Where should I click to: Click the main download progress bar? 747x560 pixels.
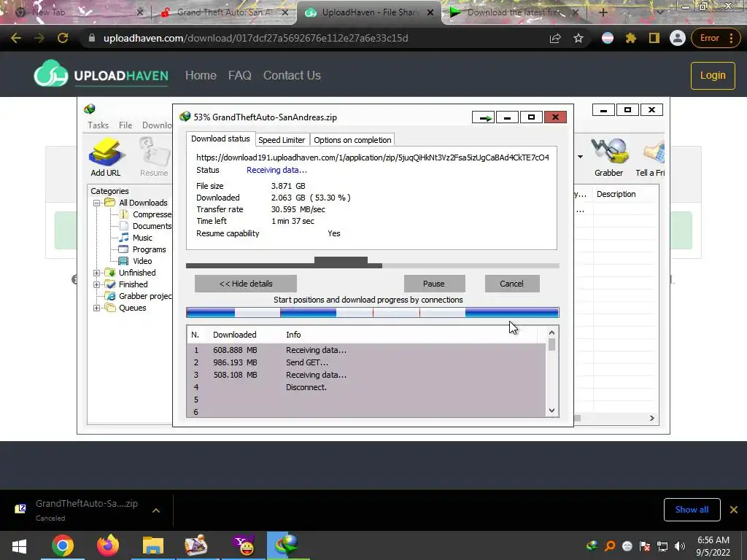pos(373,265)
